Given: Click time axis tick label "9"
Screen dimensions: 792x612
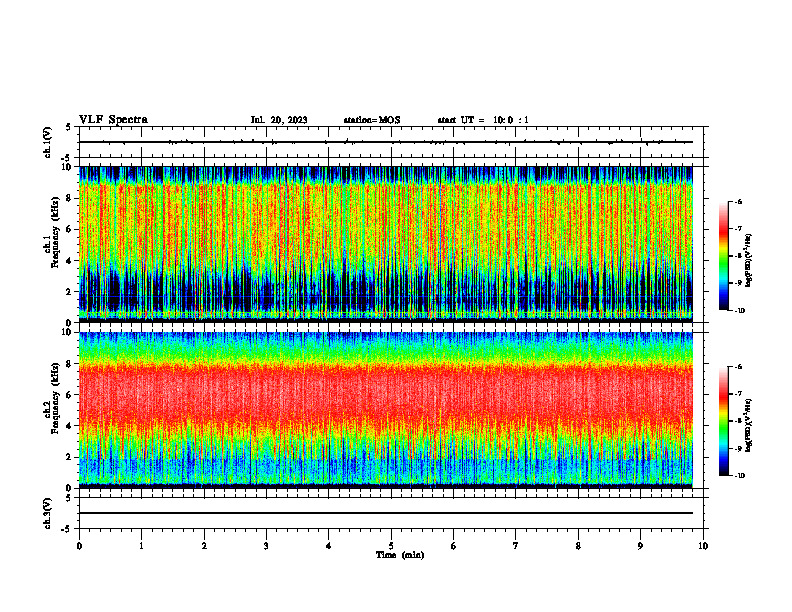Looking at the screenshot, I should 640,546.
